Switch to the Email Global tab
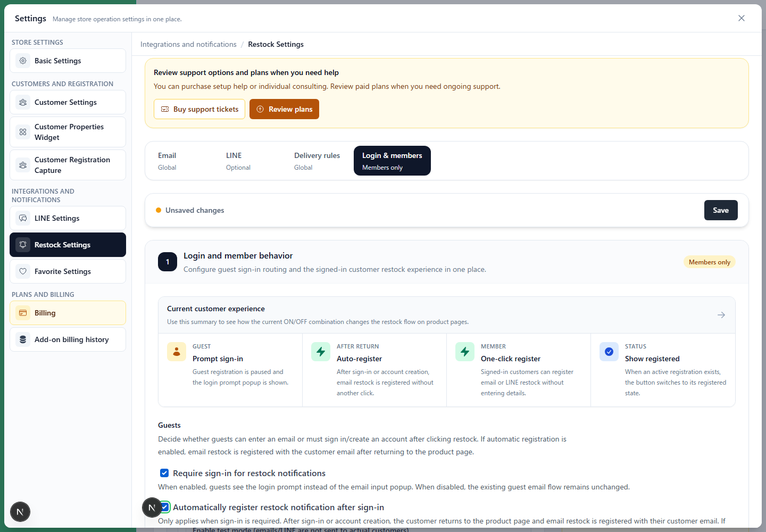This screenshot has width=766, height=532. point(167,161)
